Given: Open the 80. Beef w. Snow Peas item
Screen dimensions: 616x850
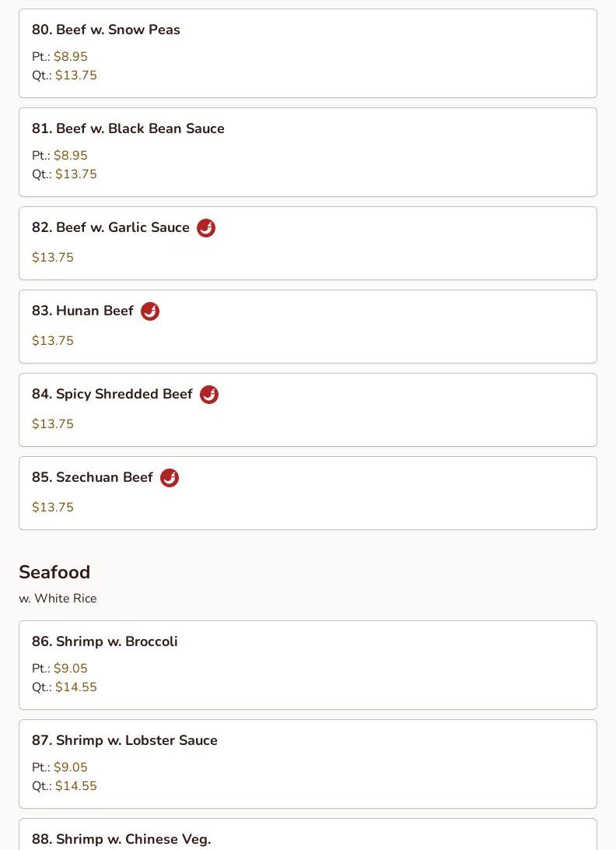Looking at the screenshot, I should 308,53.
